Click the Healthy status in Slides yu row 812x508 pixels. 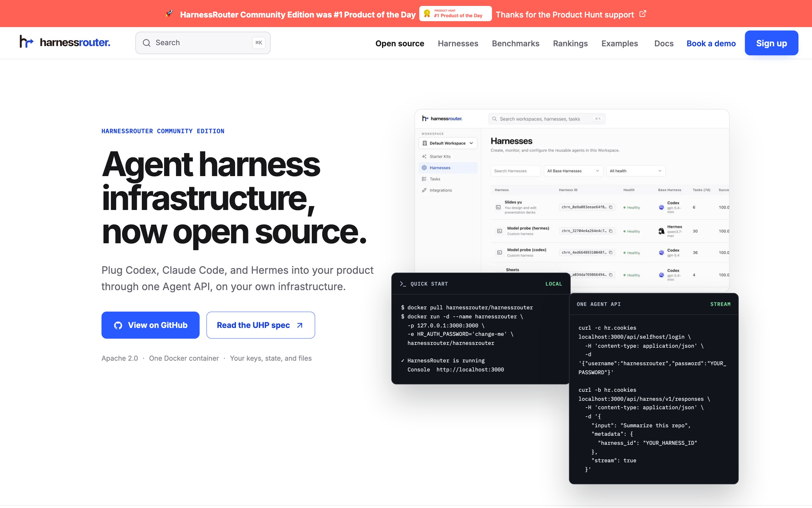pos(632,208)
